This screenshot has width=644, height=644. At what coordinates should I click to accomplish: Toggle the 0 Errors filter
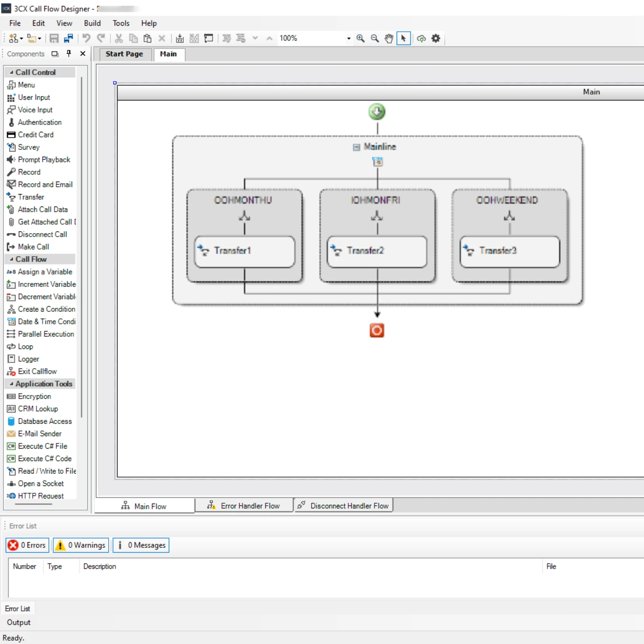(x=27, y=545)
